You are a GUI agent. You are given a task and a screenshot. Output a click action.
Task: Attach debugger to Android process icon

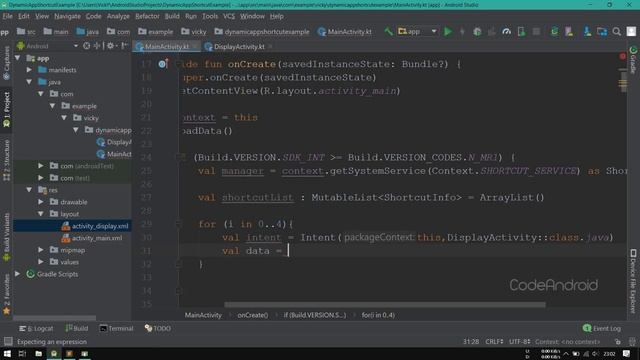tap(521, 31)
